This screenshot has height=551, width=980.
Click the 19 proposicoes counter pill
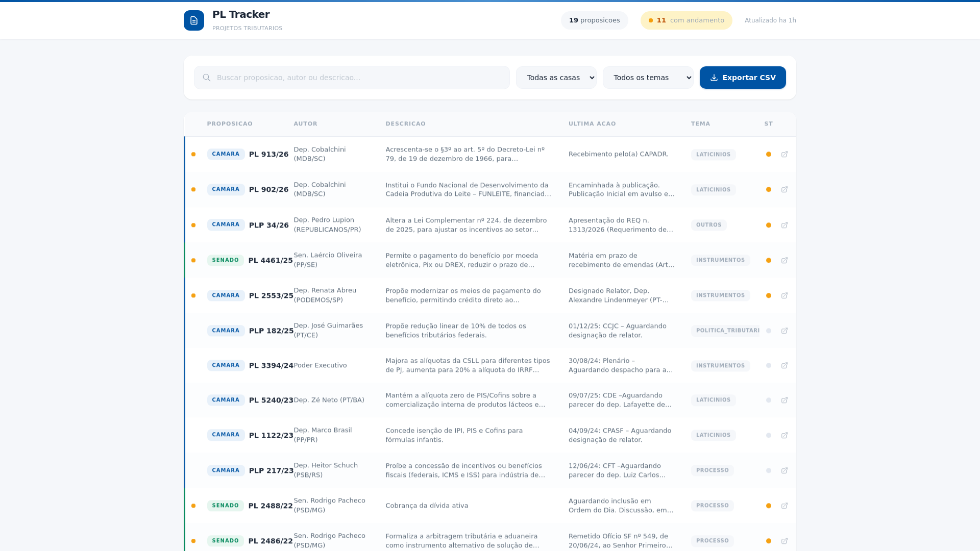pyautogui.click(x=595, y=20)
